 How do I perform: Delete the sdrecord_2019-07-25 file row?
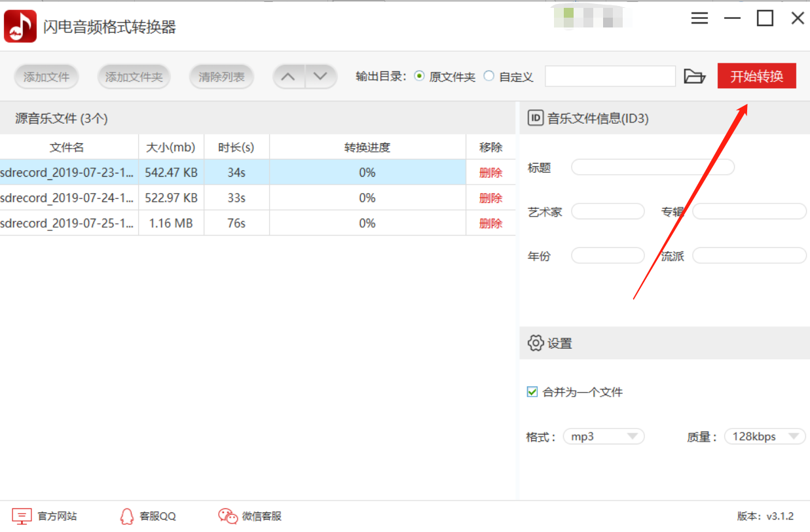click(x=490, y=224)
